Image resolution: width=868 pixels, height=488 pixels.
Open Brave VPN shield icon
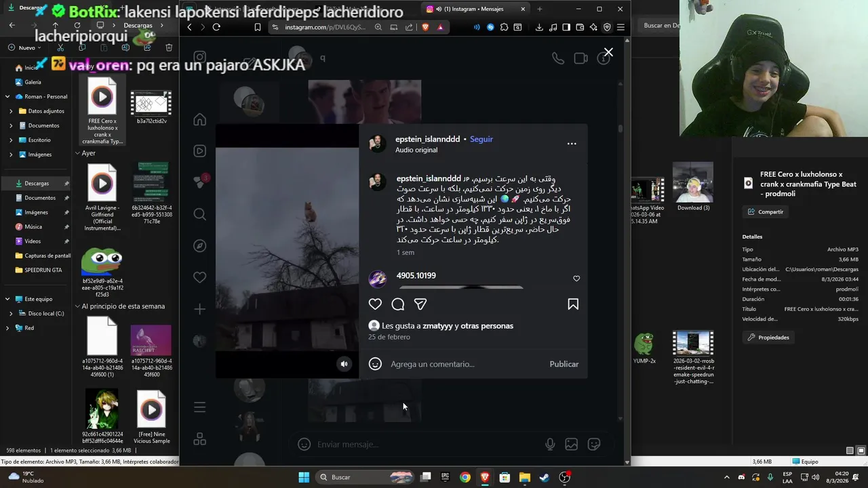(x=607, y=27)
